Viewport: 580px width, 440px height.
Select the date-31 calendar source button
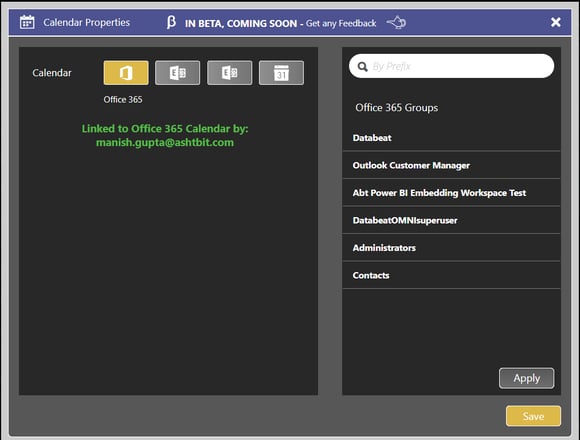point(281,73)
